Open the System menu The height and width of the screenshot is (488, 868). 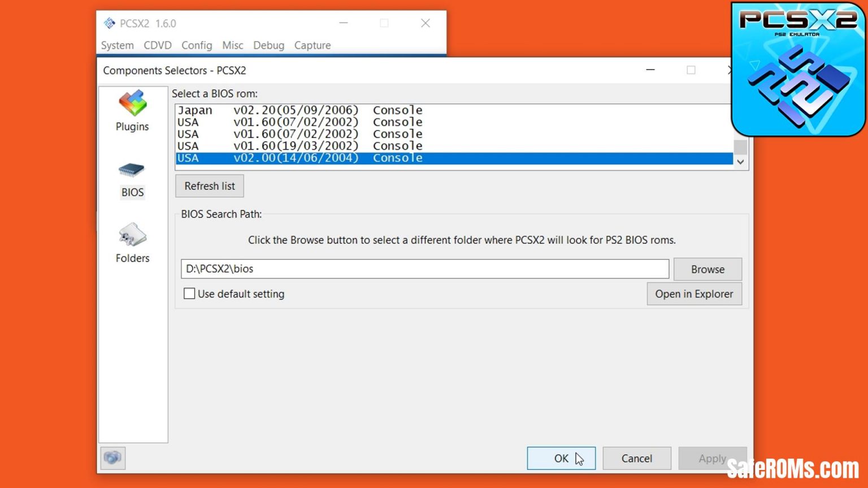(117, 45)
